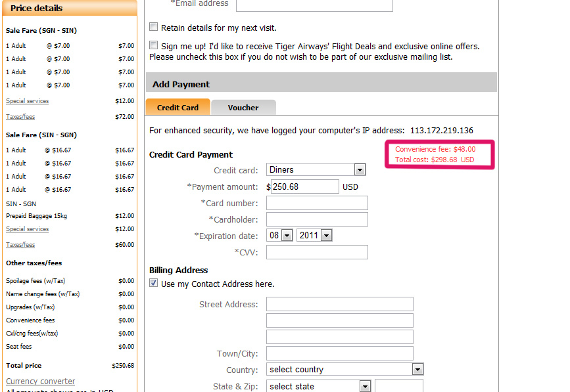Screen dimensions: 570x392
Task: Open Taxes/fees link showing $60.00
Action: pos(20,245)
